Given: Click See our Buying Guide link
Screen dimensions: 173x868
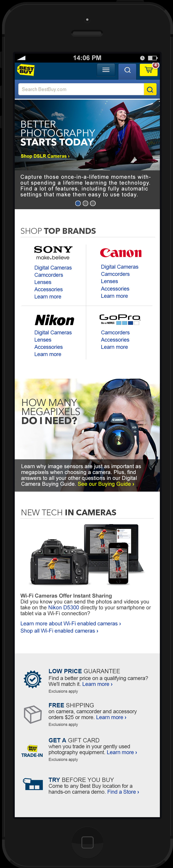Looking at the screenshot, I should tap(106, 484).
